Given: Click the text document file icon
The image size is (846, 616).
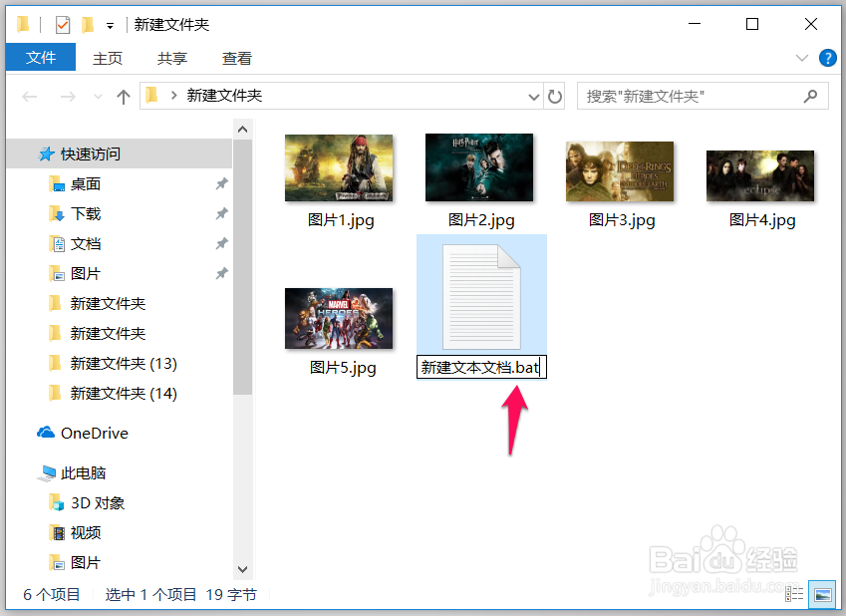Looking at the screenshot, I should pos(481,297).
